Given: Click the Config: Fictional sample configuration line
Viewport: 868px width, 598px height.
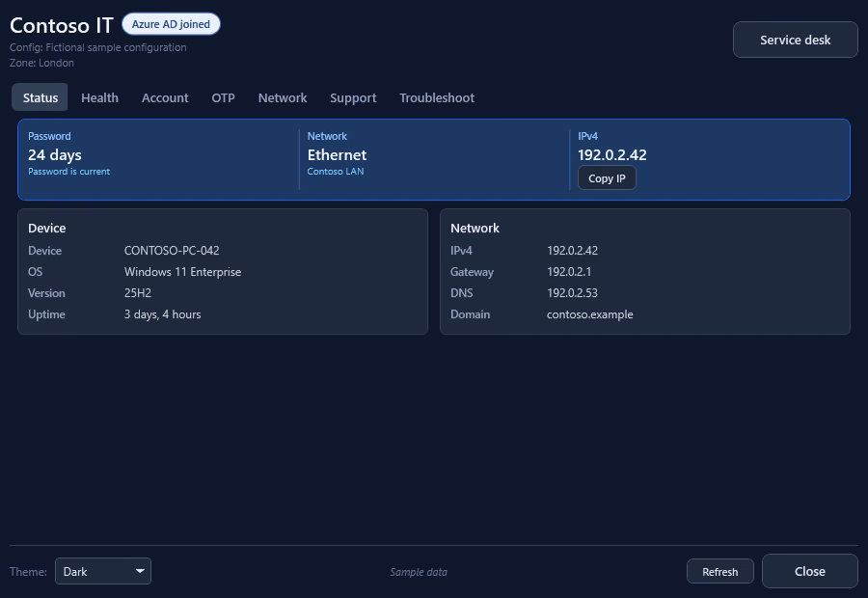Looking at the screenshot, I should (98, 47).
